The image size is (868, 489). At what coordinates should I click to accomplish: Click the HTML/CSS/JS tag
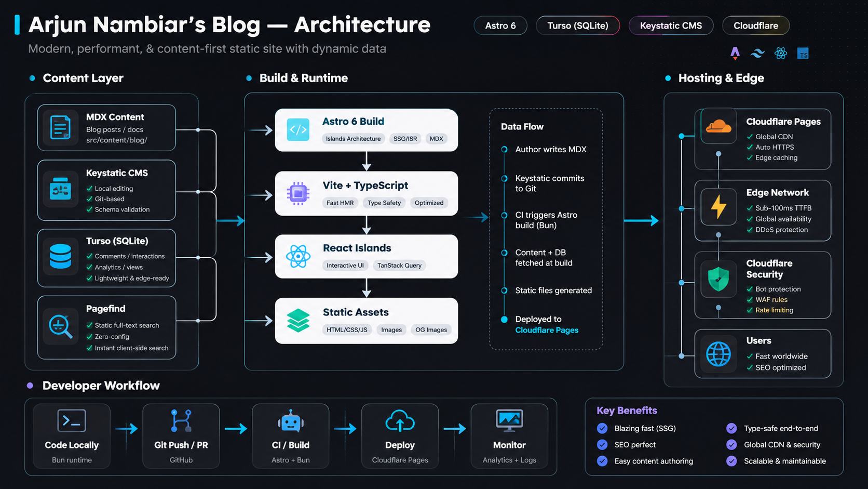click(x=347, y=330)
